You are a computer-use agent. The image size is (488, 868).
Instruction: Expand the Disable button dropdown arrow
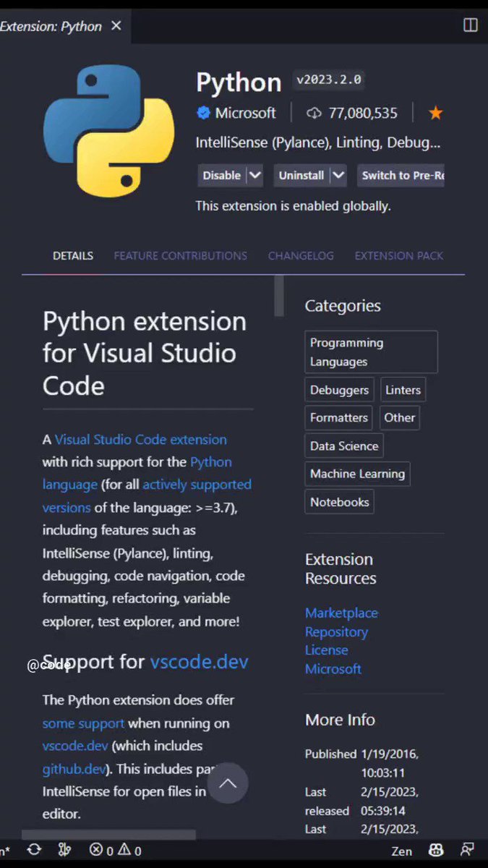click(254, 175)
